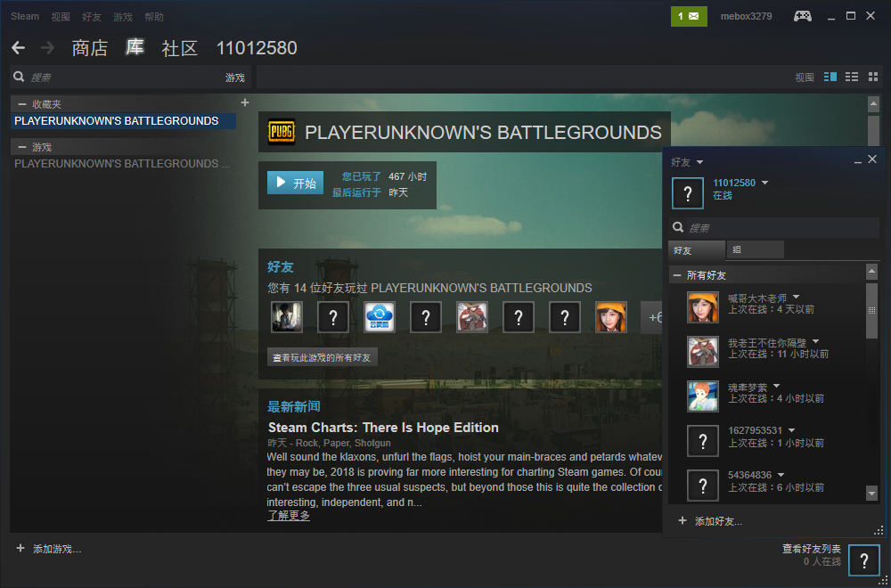Viewport: 891px width, 588px height.
Task: Click 添加游戏... at the bottom left
Action: coord(57,549)
